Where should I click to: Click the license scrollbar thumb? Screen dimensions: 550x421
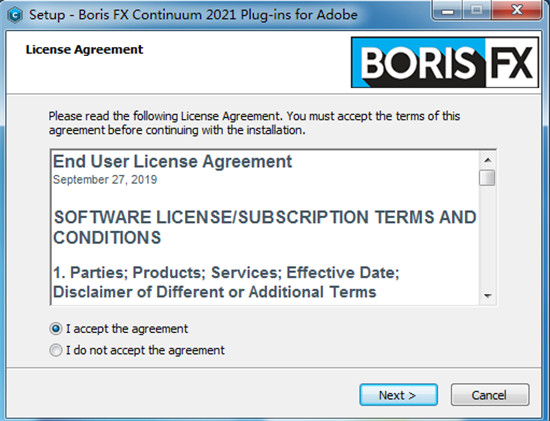[487, 178]
